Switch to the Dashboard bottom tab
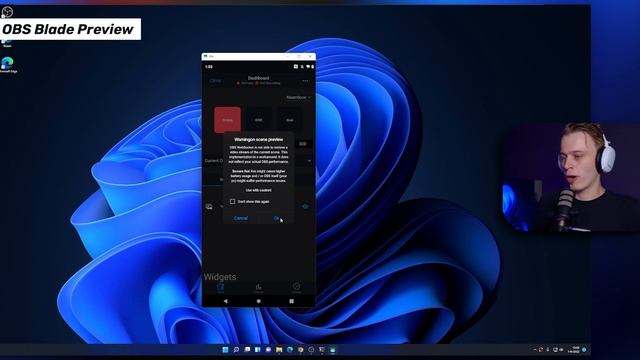 point(220,288)
